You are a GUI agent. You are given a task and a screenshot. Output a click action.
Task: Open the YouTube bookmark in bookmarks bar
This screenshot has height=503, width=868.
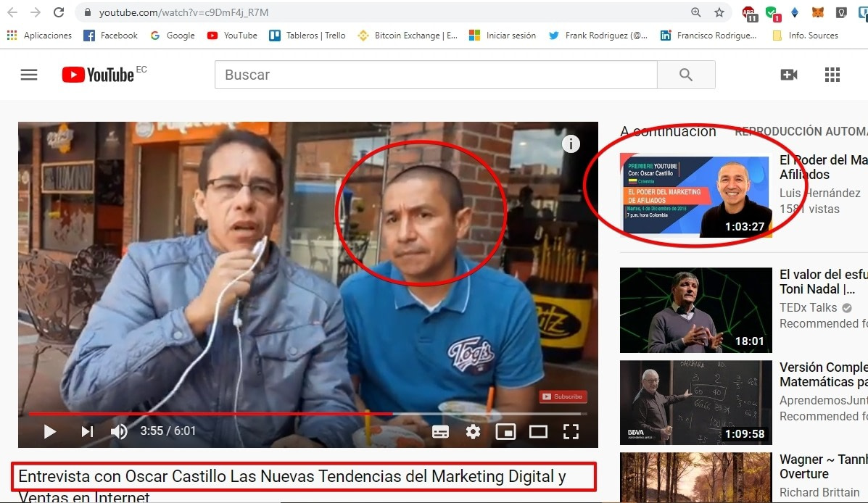point(232,36)
